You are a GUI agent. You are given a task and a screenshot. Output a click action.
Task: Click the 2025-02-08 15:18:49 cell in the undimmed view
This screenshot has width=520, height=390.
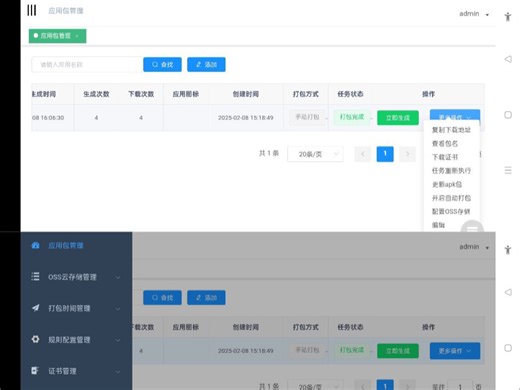point(246,118)
